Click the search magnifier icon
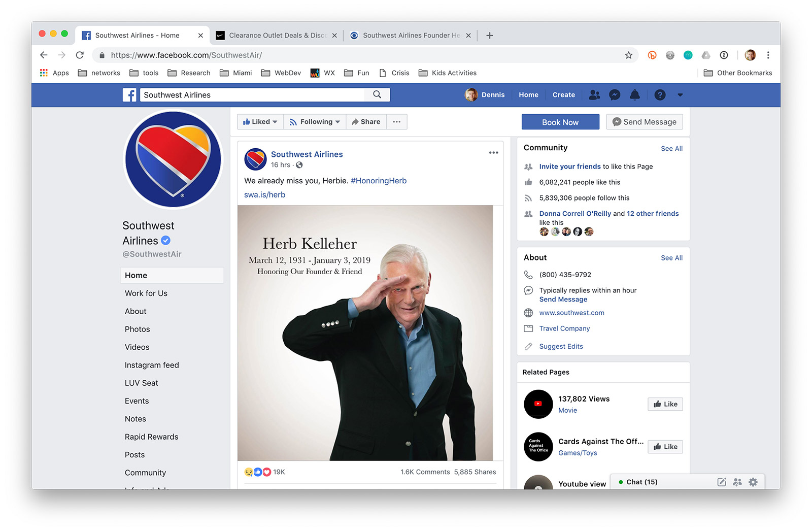Image resolution: width=812 pixels, height=531 pixels. (x=377, y=94)
